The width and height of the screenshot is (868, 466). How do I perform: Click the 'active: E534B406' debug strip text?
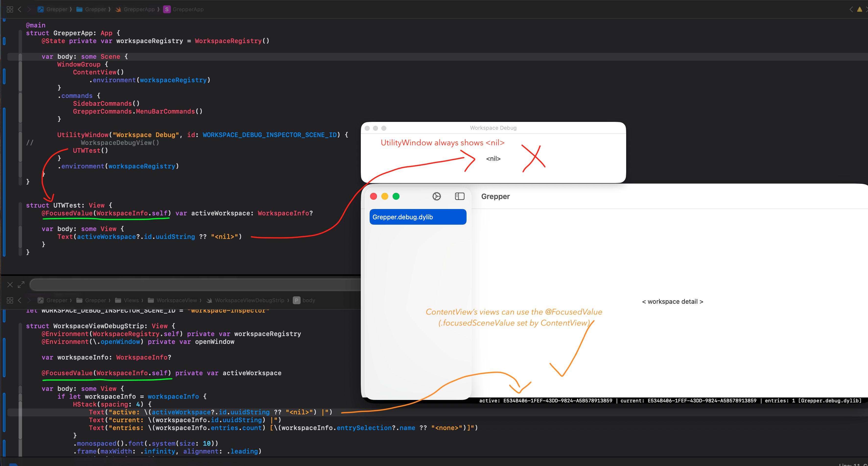pyautogui.click(x=546, y=401)
